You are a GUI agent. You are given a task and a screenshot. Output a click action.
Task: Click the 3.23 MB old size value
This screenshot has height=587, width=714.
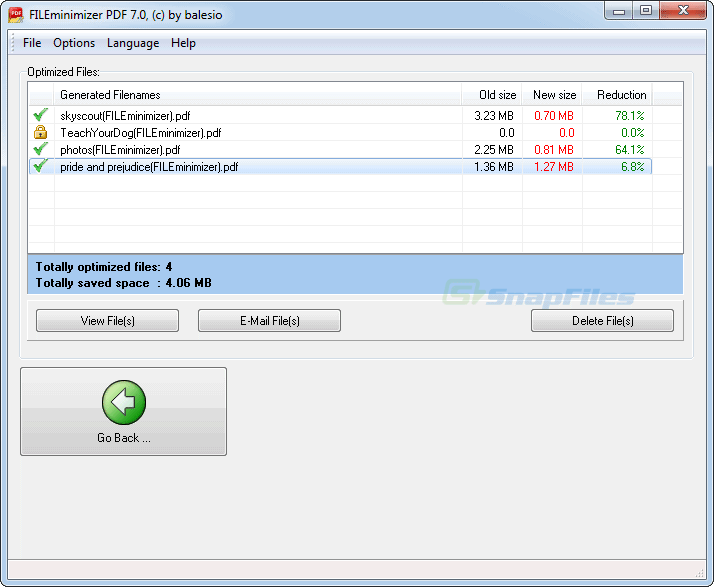pyautogui.click(x=494, y=116)
